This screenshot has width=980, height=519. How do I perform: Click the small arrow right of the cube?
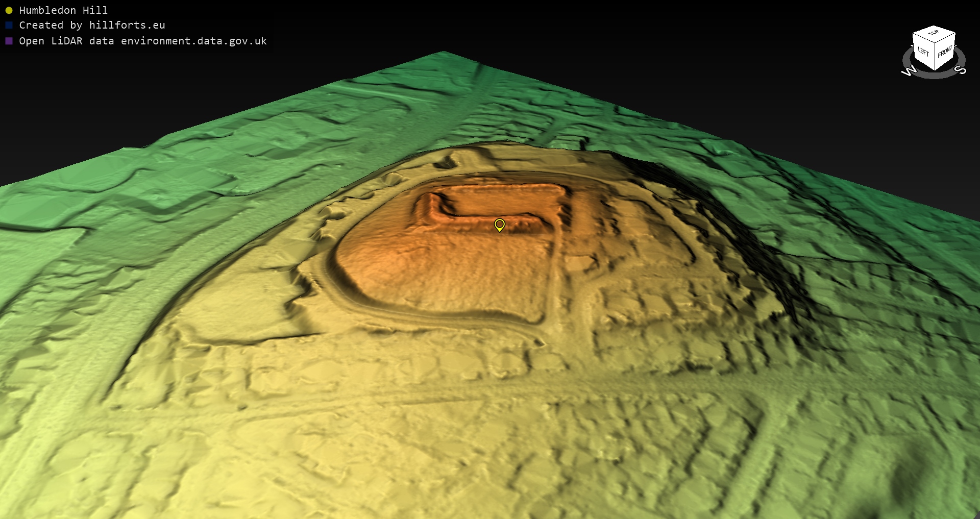pos(956,46)
